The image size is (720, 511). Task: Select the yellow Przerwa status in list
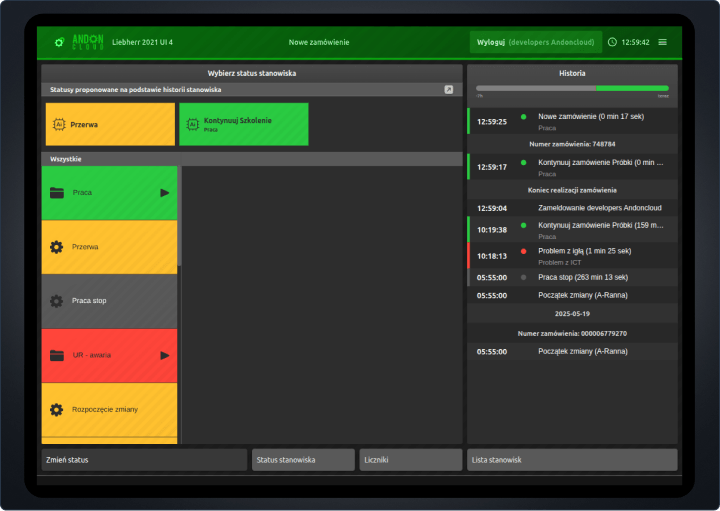pos(109,247)
